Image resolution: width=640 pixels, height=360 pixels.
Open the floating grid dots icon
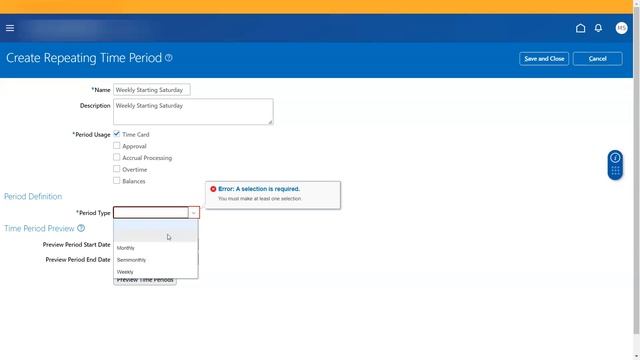(615, 171)
